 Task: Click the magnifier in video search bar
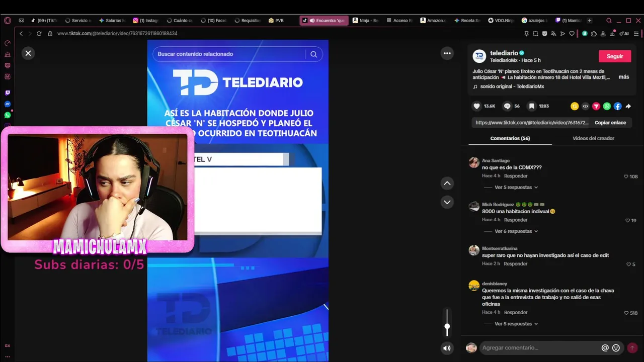coord(313,54)
